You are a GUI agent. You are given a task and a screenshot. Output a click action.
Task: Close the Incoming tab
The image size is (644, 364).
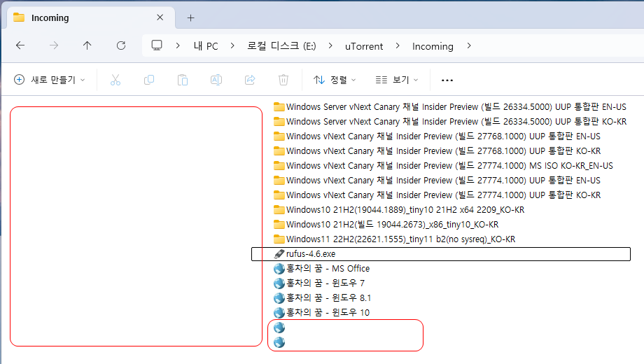coord(160,17)
